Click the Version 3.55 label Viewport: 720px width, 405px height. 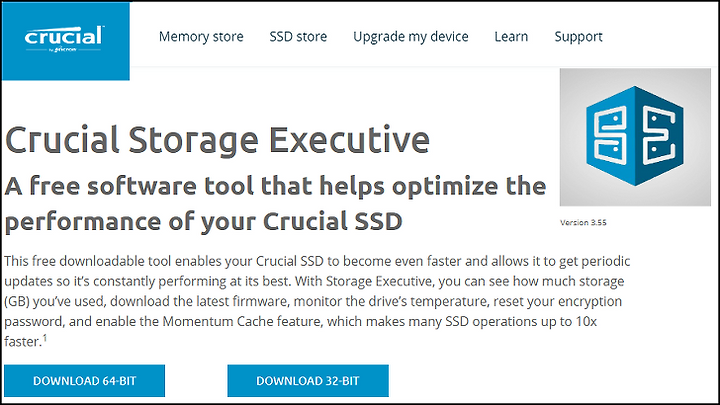[x=583, y=223]
